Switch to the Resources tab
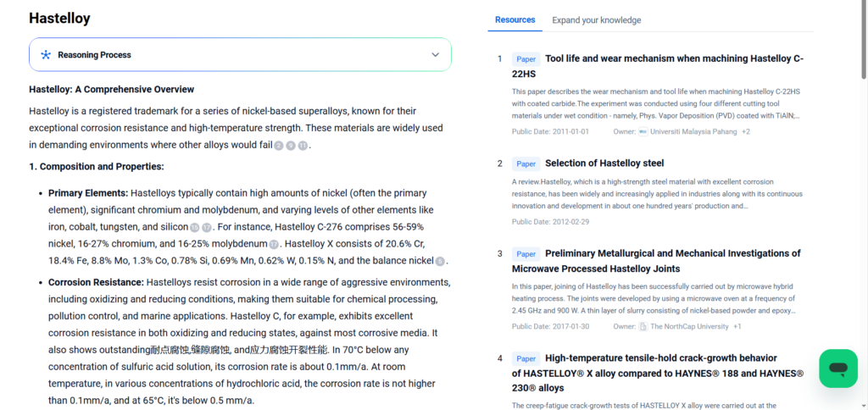The image size is (868, 410). click(515, 19)
